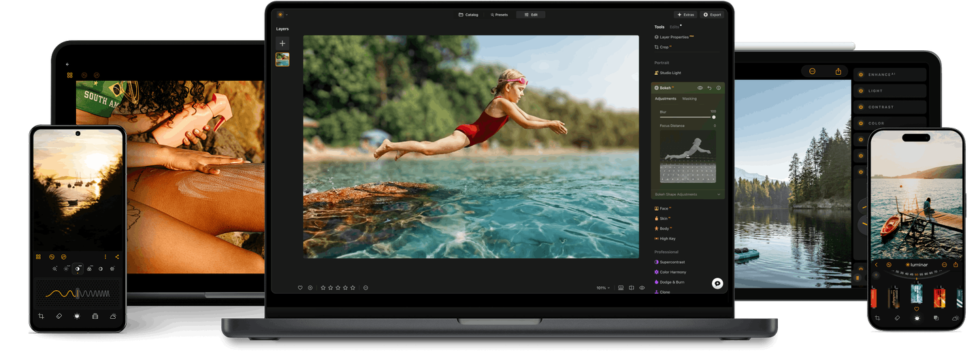Open COLOR panel on tablet

point(890,123)
